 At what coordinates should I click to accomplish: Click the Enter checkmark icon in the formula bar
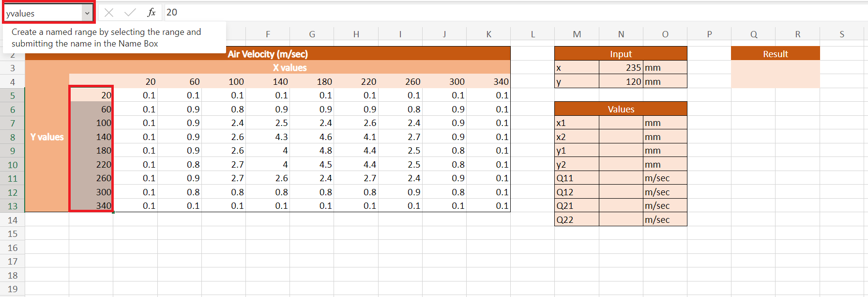[x=130, y=13]
